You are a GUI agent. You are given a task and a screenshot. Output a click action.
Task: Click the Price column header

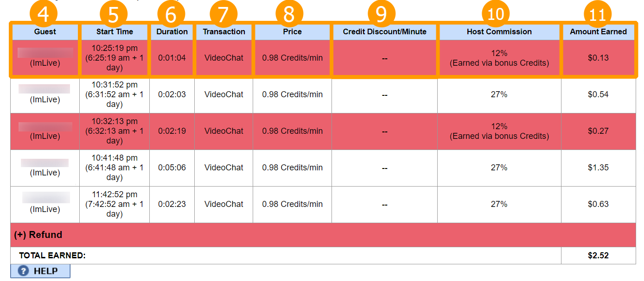[x=292, y=32]
